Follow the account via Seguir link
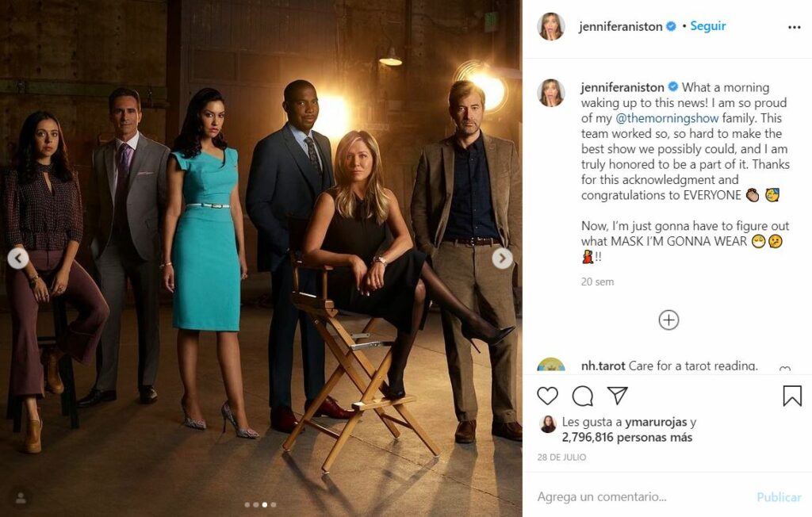The height and width of the screenshot is (517, 812). (708, 26)
